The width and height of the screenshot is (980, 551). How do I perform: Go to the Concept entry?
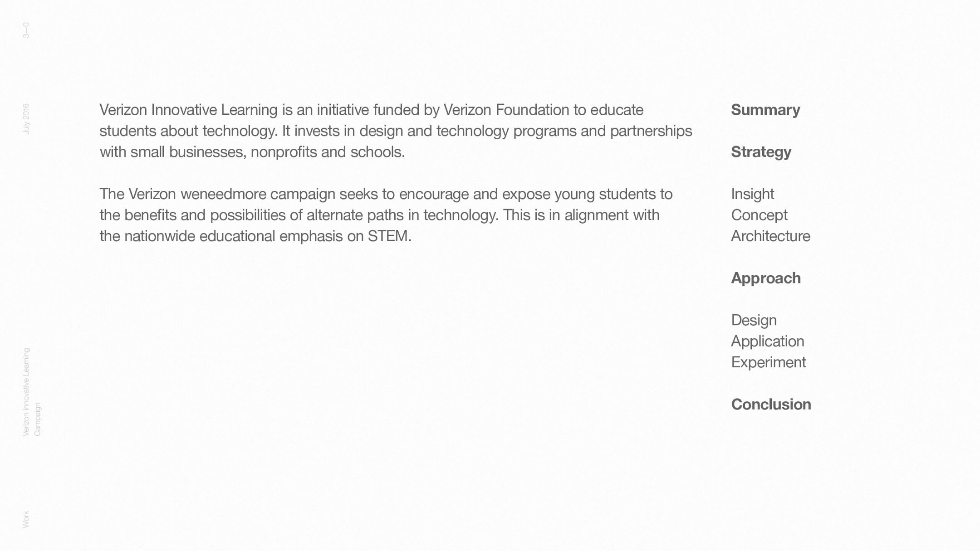click(x=759, y=215)
